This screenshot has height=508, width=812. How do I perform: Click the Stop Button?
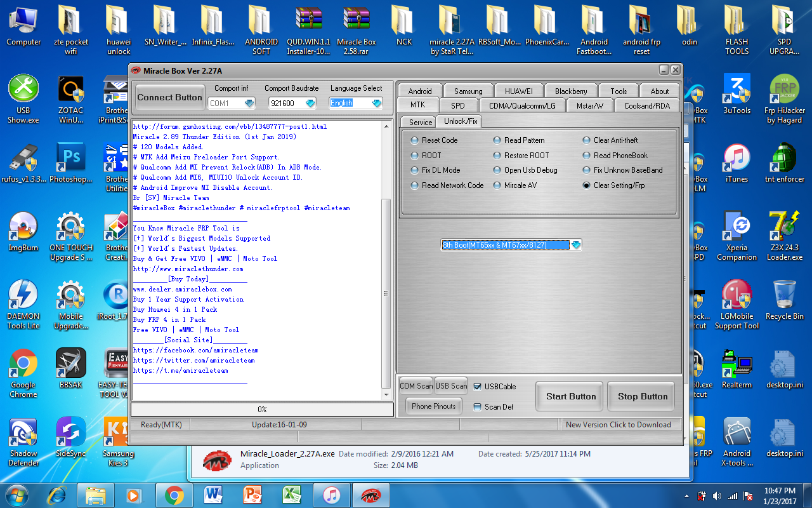click(643, 396)
